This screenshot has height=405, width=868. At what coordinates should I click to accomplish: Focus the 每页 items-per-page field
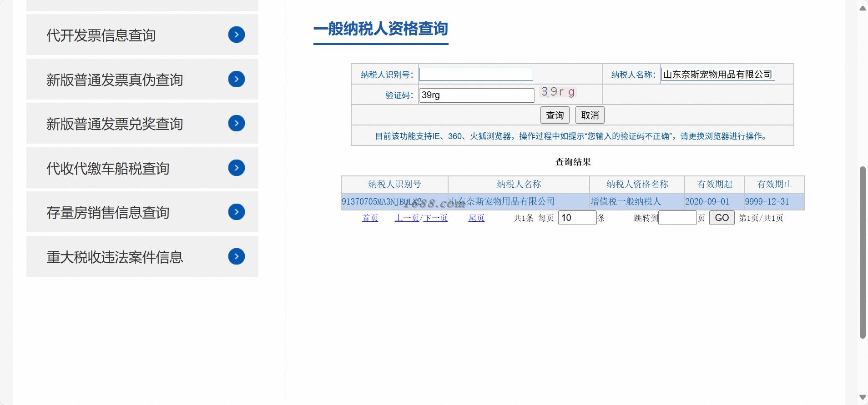click(577, 218)
